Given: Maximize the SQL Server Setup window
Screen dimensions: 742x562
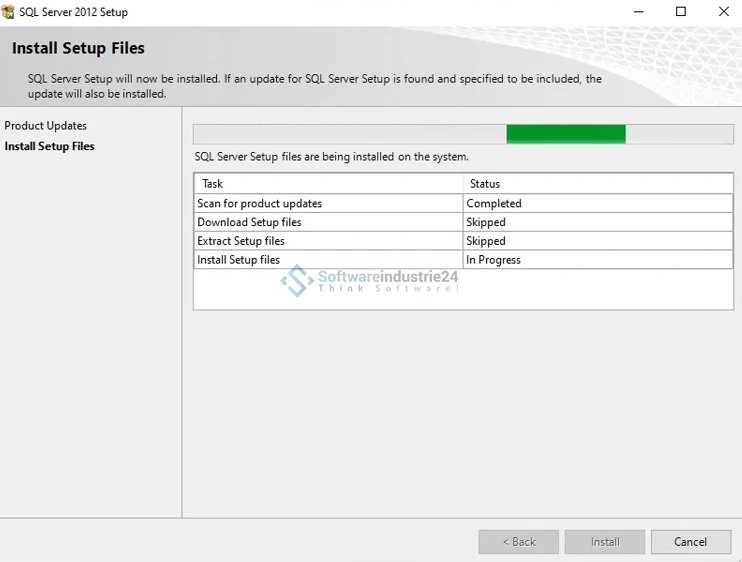Looking at the screenshot, I should coord(681,12).
